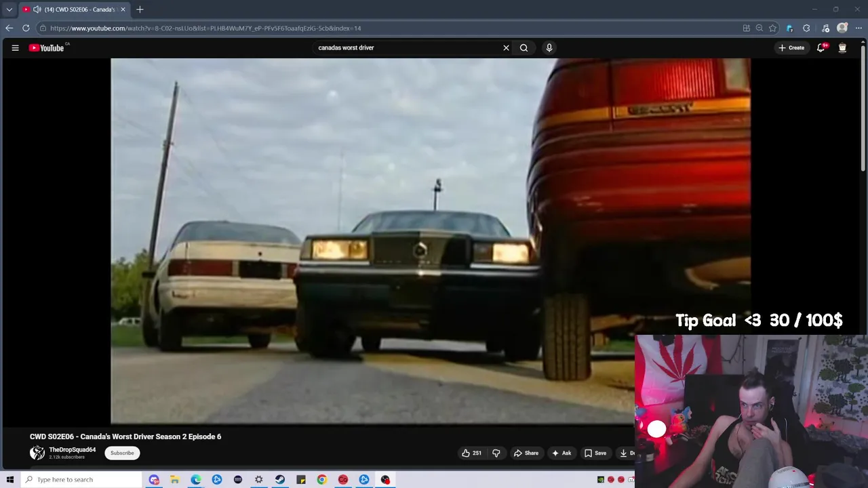Bookmark this page with star icon
The image size is (868, 488).
pos(772,28)
